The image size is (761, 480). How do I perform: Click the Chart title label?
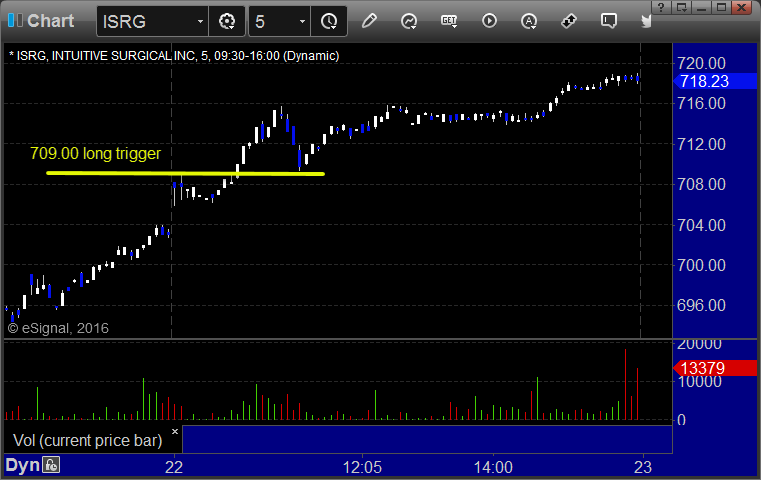[50, 21]
